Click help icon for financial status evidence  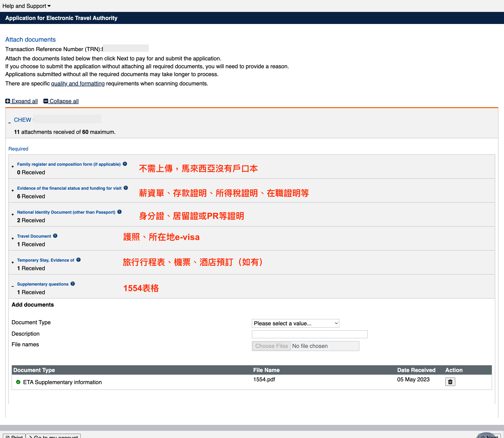126,188
